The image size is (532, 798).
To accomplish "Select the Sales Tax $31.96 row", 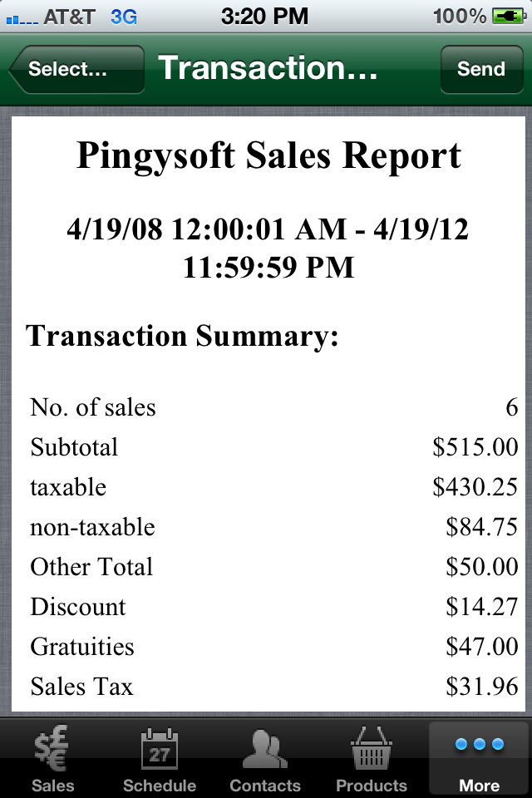I will [x=273, y=686].
